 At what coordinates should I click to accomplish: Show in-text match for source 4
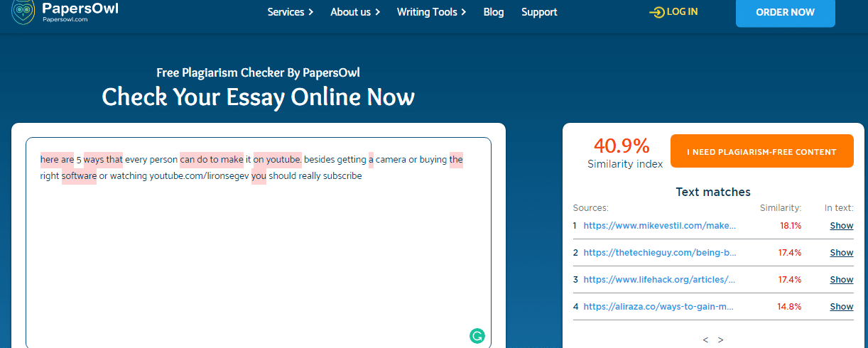click(842, 307)
